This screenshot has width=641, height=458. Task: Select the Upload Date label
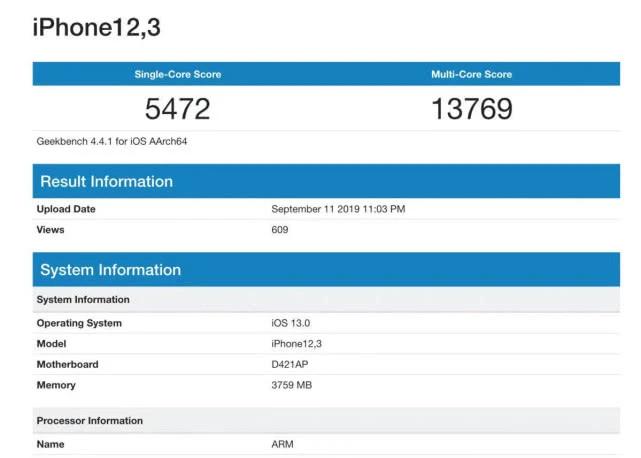pos(66,209)
